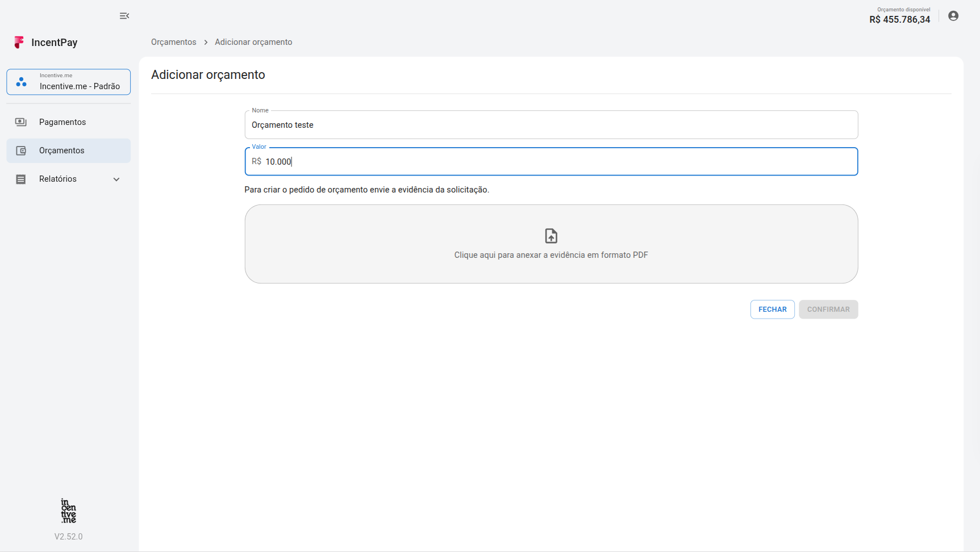Click the Adicionar orçamento breadcrumb

point(253,42)
